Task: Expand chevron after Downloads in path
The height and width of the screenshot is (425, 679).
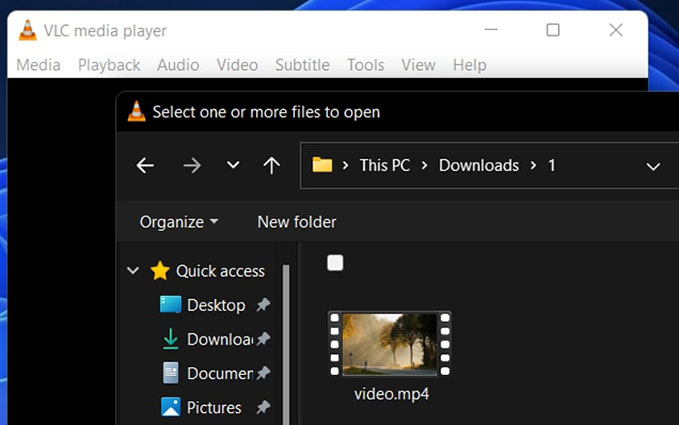Action: tap(533, 165)
